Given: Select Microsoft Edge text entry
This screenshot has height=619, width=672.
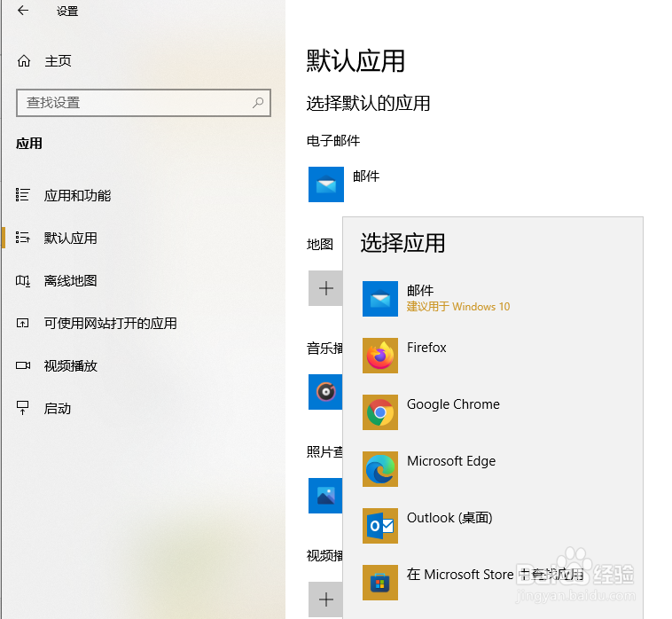Looking at the screenshot, I should [451, 461].
